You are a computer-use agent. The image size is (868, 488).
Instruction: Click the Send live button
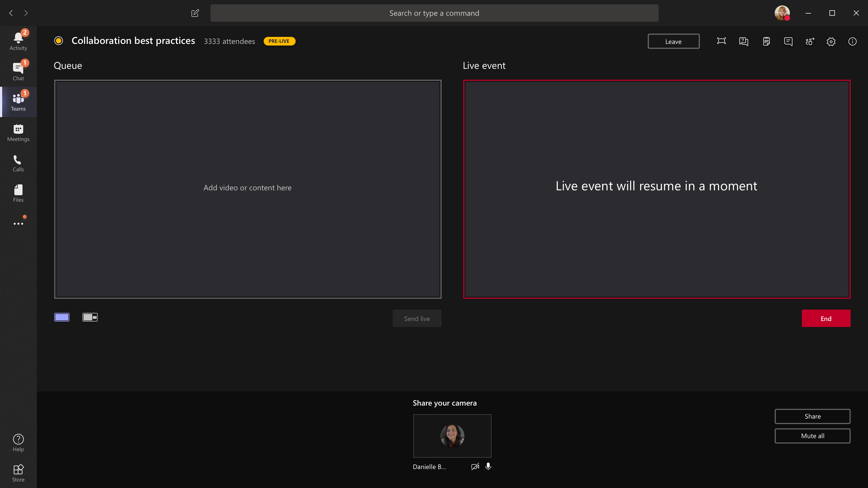pyautogui.click(x=417, y=318)
